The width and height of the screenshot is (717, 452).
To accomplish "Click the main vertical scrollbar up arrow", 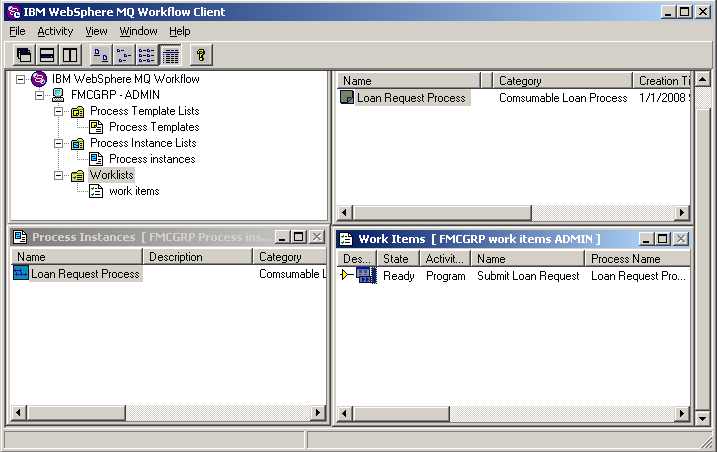I will (702, 80).
